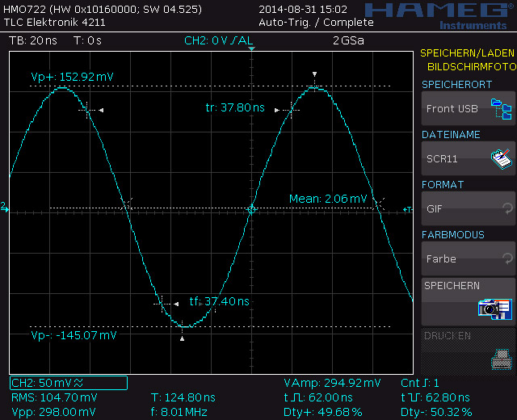The width and height of the screenshot is (517, 420).
Task: Click the BILDSCHIRMFOTO submenu heading
Action: (x=470, y=66)
